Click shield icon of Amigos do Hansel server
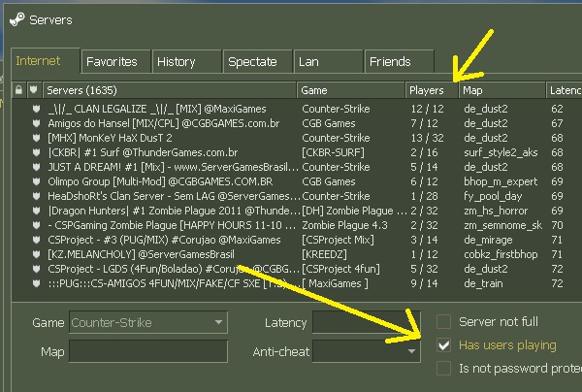 (x=36, y=123)
